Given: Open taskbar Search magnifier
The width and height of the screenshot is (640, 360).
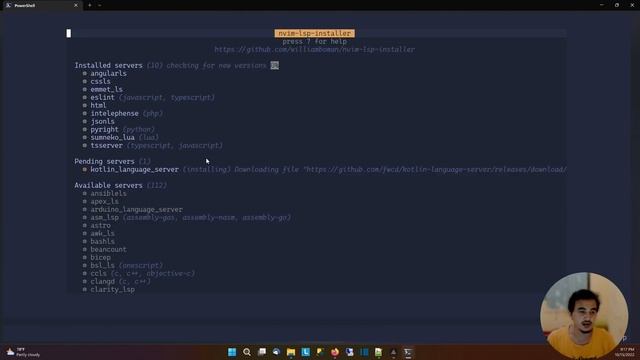Looking at the screenshot, I should pos(247,352).
